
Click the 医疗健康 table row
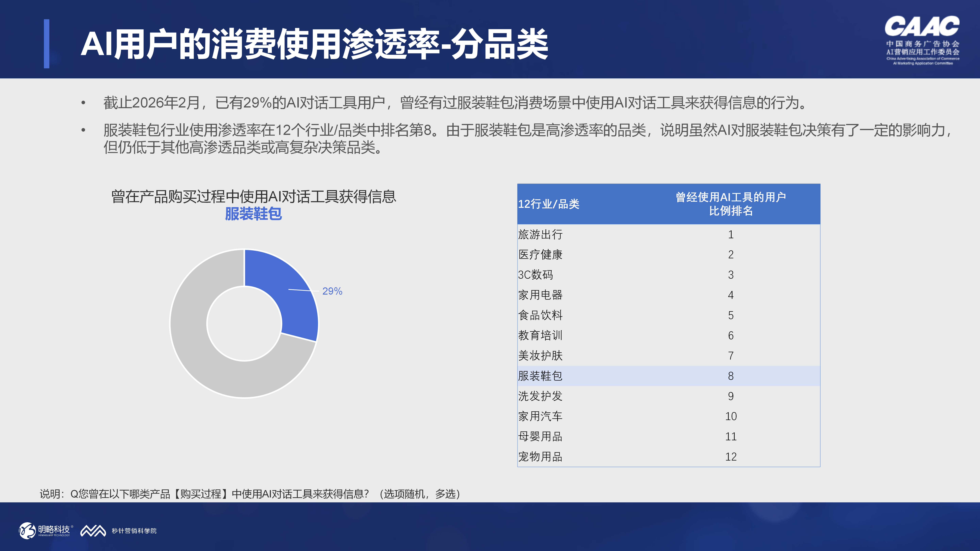[x=668, y=254]
